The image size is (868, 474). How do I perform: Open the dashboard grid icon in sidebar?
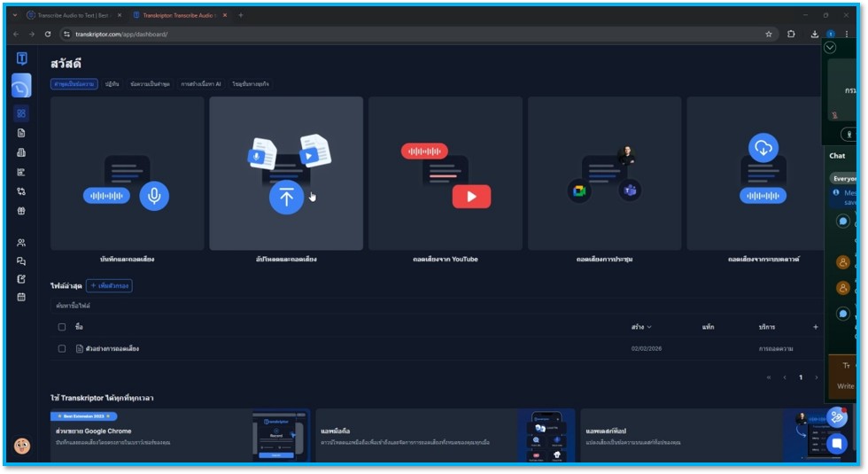point(21,113)
